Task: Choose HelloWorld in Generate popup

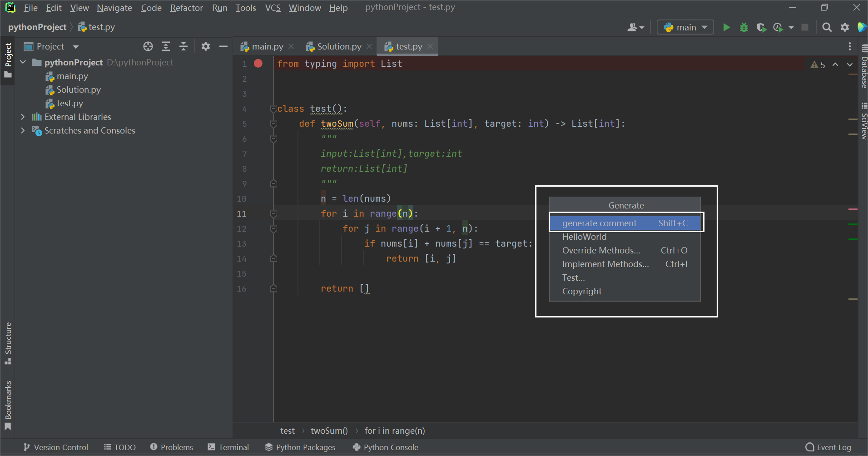Action: [x=625, y=237]
